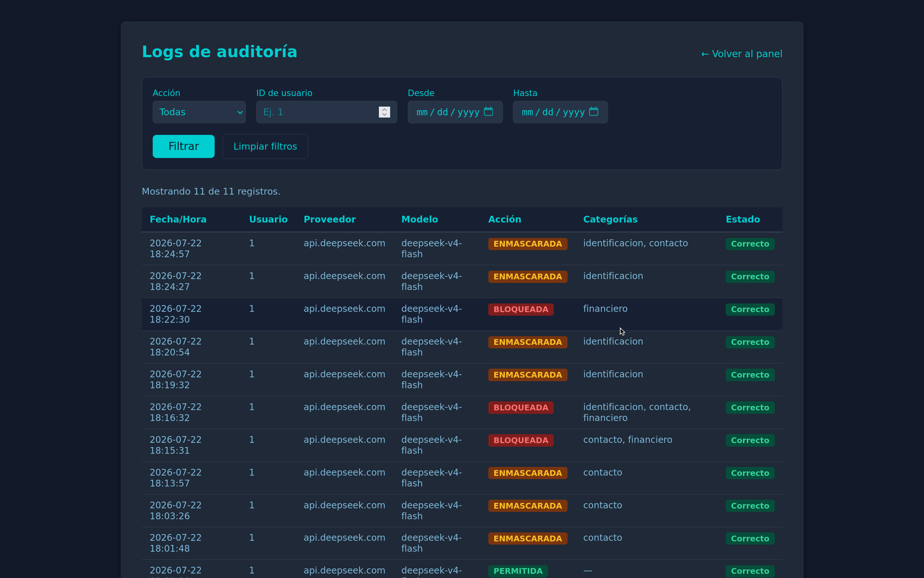Viewport: 924px width, 578px height.
Task: Follow the Volver al panel link
Action: 741,54
